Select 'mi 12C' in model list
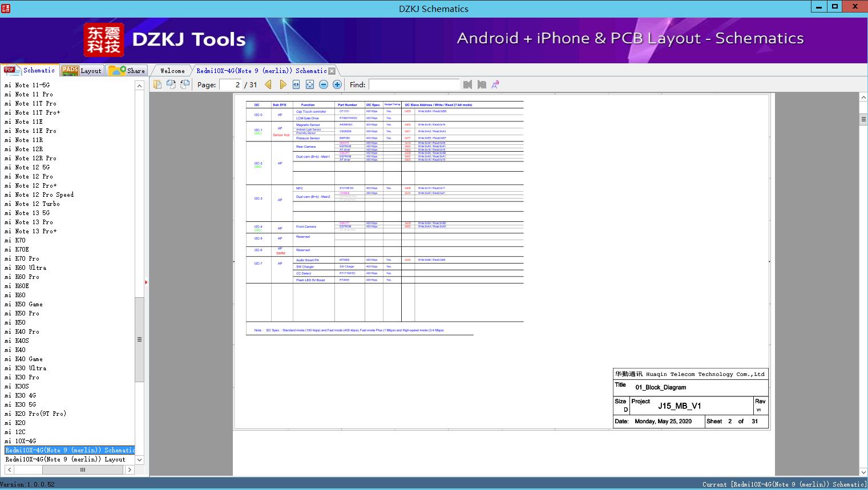Screen dimensions: 868x490 click(x=15, y=432)
